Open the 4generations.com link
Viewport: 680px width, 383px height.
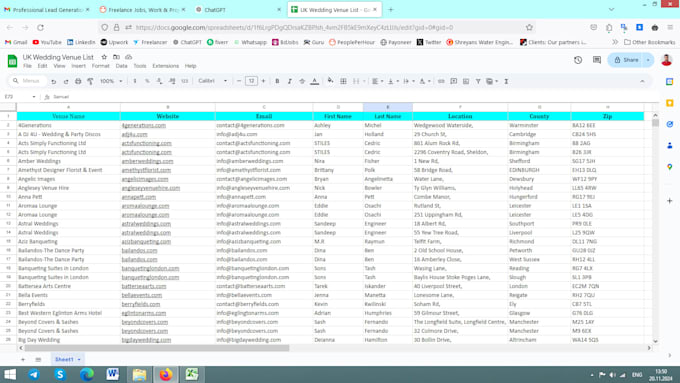pos(144,125)
